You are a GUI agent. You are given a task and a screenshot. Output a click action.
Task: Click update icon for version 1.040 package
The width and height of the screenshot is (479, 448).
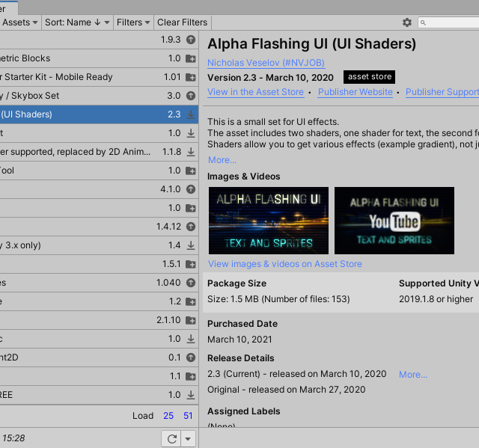pyautogui.click(x=191, y=283)
